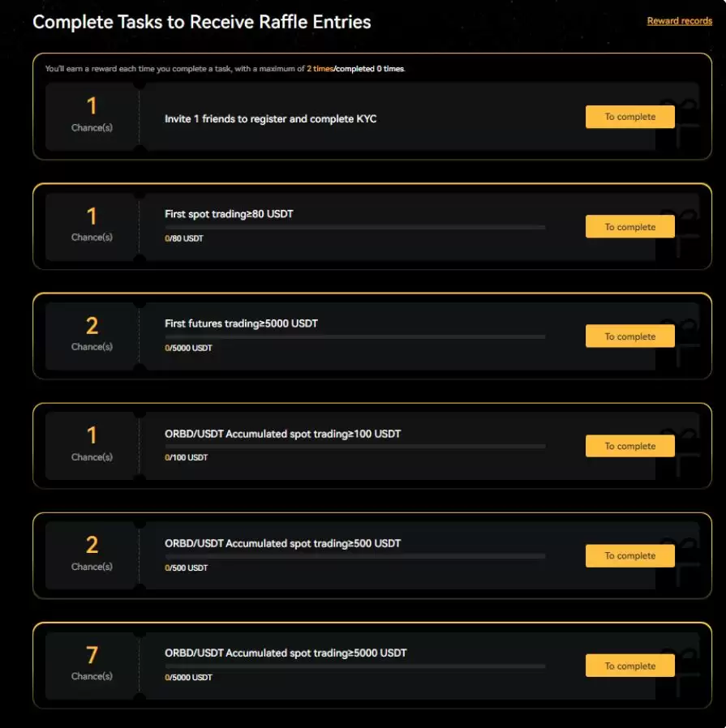Select the 7 Chance(s) ticket stub
Image resolution: width=726 pixels, height=728 pixels.
92,666
